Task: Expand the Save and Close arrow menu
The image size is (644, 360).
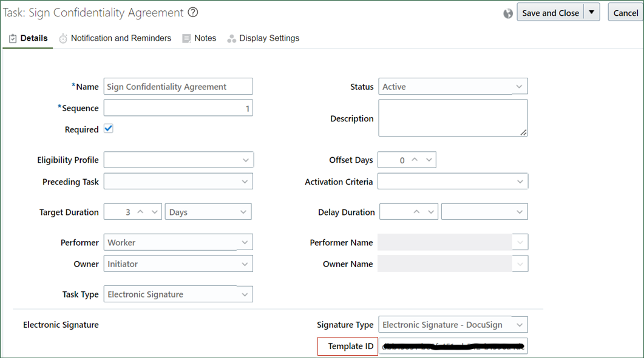Action: [x=592, y=13]
